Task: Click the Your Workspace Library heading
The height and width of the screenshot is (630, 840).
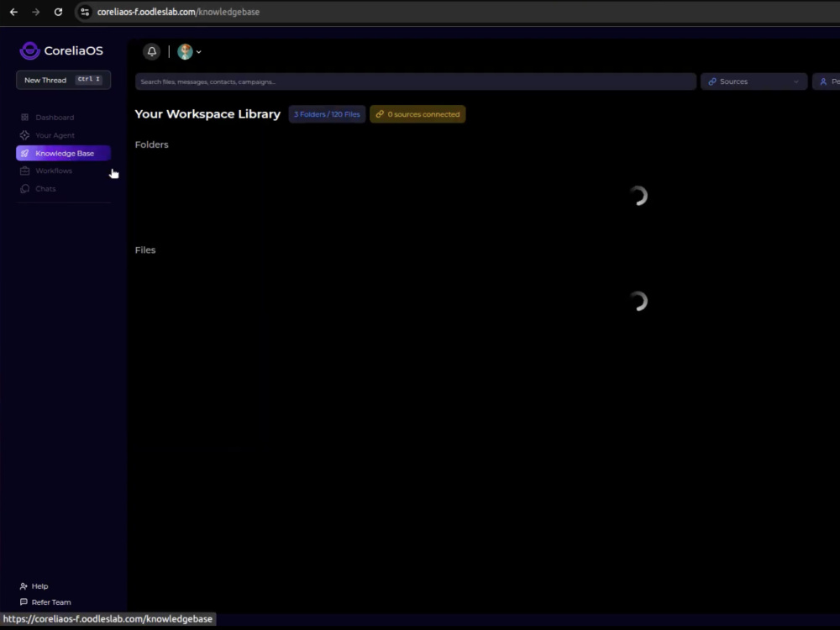Action: pyautogui.click(x=207, y=114)
